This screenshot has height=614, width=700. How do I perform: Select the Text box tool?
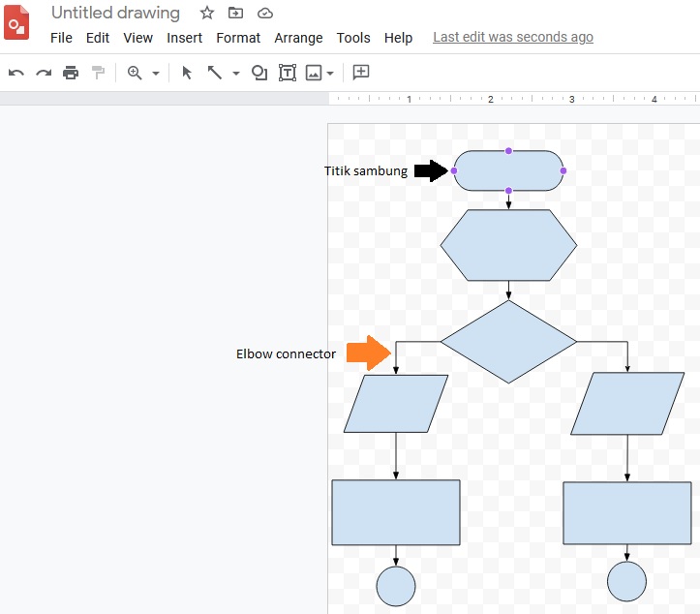[x=288, y=73]
